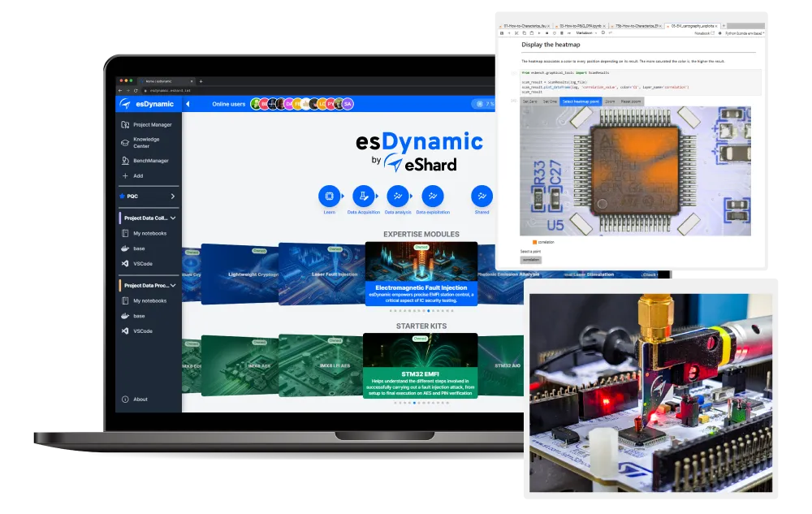Click the Select heatmap point button
Image resolution: width=812 pixels, height=514 pixels.
581,102
